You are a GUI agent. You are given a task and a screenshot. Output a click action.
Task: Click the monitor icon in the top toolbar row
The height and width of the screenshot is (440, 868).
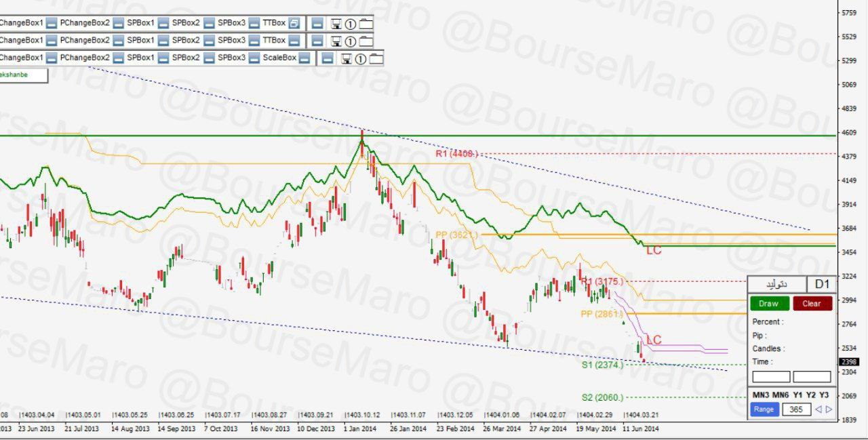pos(336,24)
